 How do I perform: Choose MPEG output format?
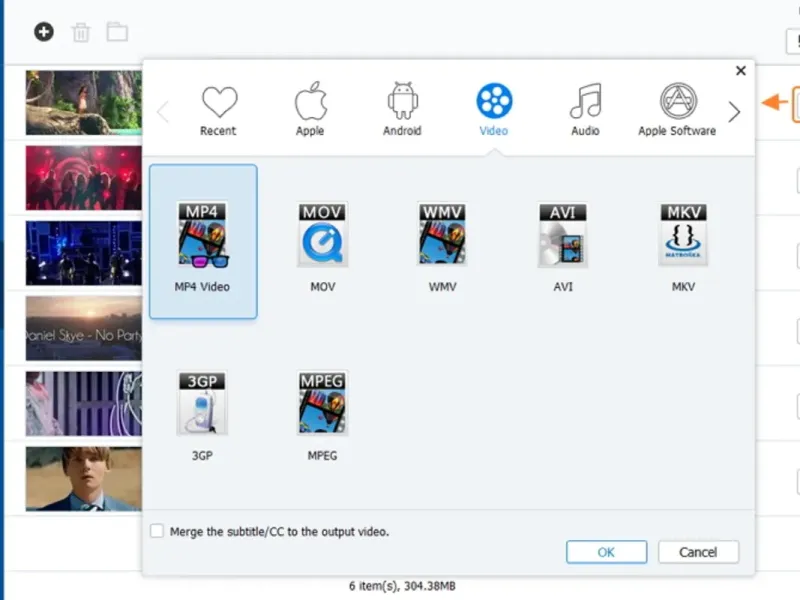pos(322,416)
